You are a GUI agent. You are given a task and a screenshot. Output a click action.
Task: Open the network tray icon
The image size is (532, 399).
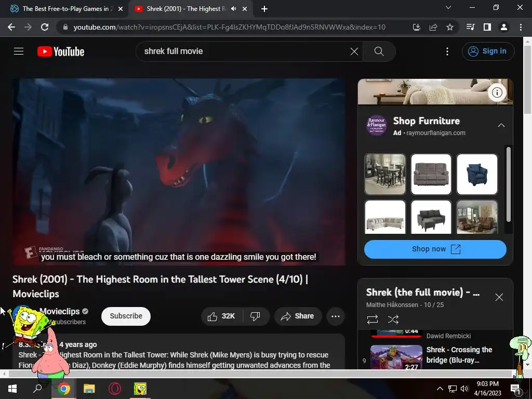[453, 389]
